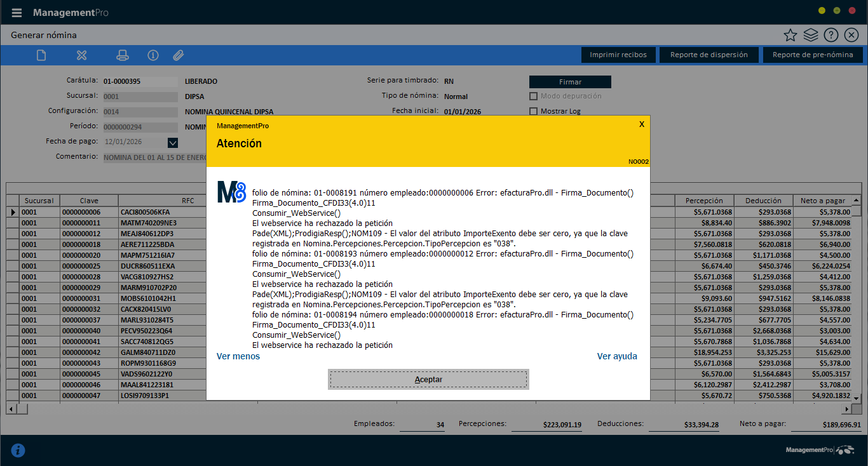Open the hamburger main menu
Image resolution: width=868 pixels, height=466 pixels.
click(x=17, y=13)
